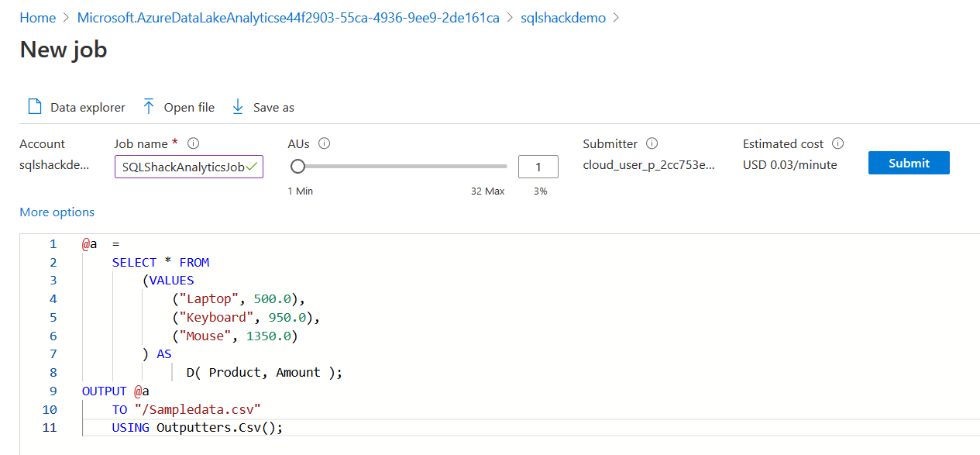Click the Job name info icon
The image size is (980, 455).
pyautogui.click(x=194, y=143)
